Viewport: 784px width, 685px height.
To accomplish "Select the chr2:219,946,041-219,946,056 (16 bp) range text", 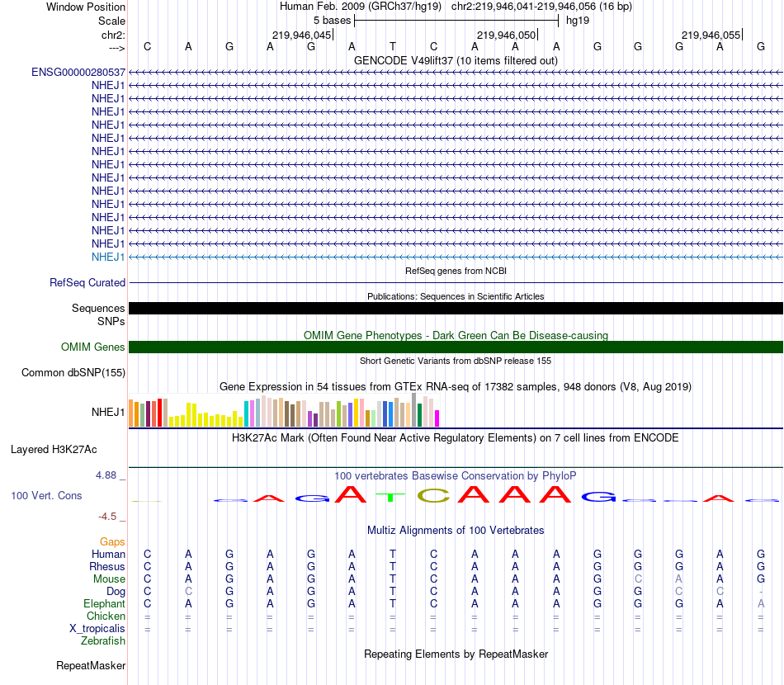I will coord(541,7).
